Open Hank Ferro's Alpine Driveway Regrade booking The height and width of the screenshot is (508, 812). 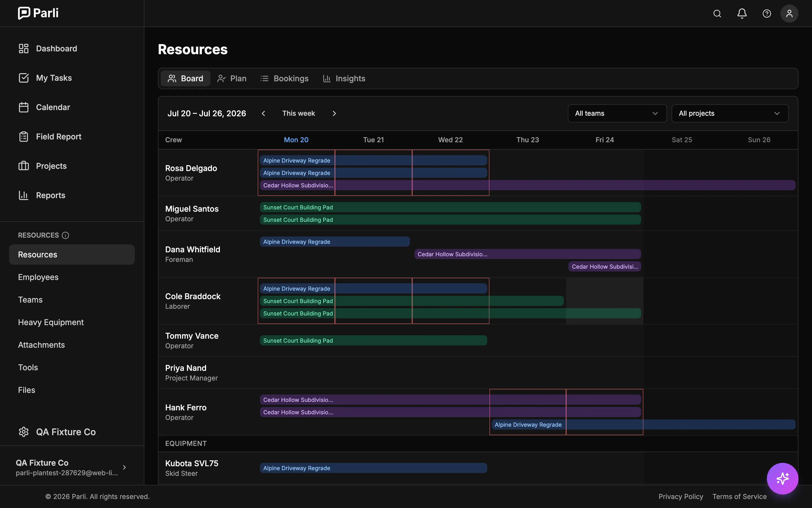point(644,425)
